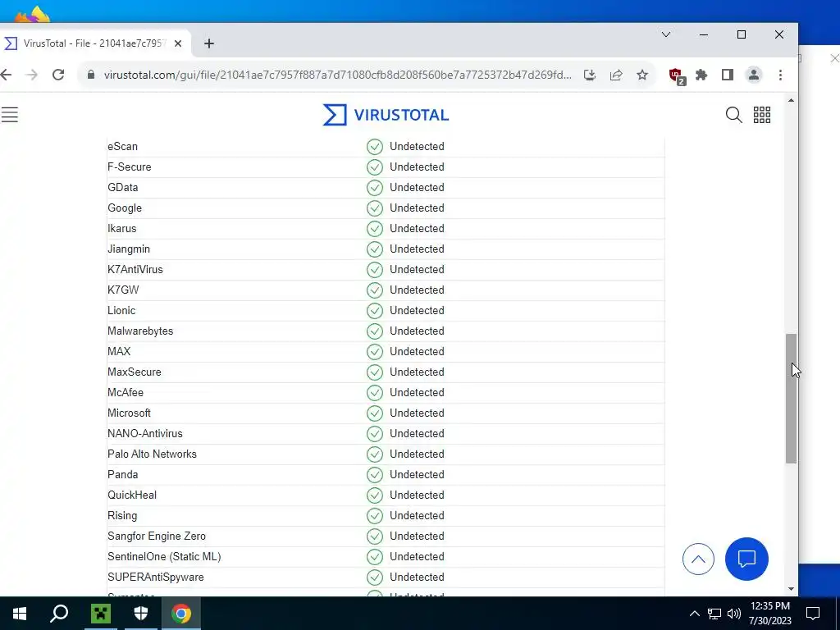Viewport: 840px width, 630px height.
Task: Toggle the Chrome side panel
Action: point(727,75)
